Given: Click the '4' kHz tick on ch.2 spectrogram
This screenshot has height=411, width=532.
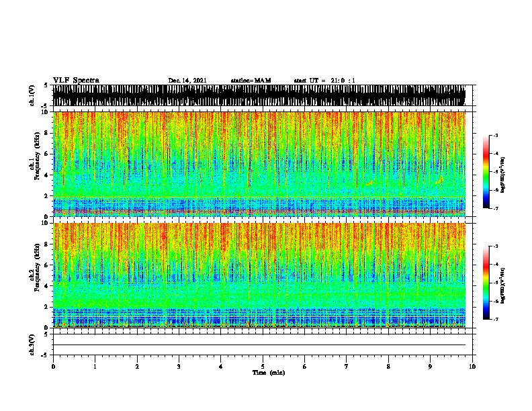Looking at the screenshot, I should (x=47, y=286).
